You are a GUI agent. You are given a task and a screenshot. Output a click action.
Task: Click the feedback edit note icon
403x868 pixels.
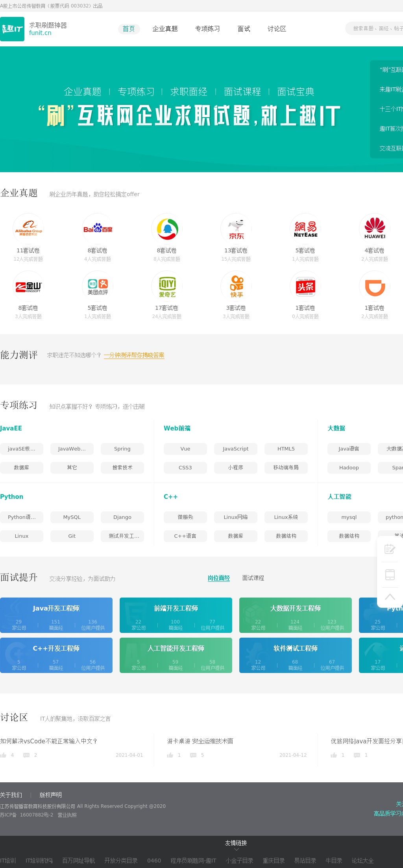[x=390, y=549]
